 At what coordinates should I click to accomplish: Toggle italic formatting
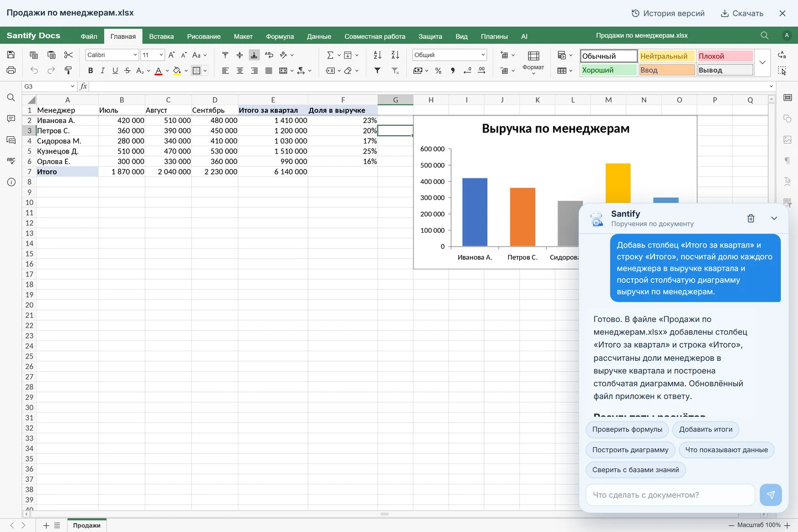point(103,70)
